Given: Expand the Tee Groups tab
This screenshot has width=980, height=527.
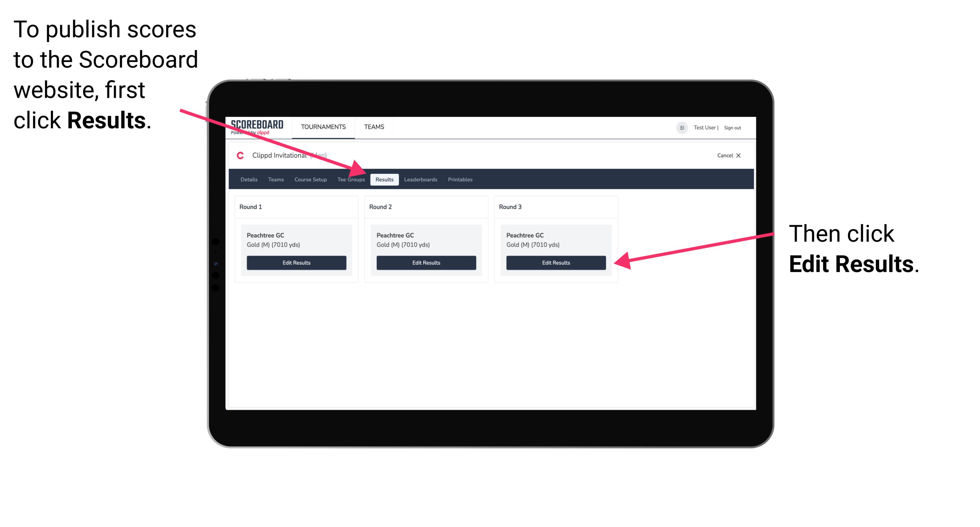Looking at the screenshot, I should (x=351, y=179).
